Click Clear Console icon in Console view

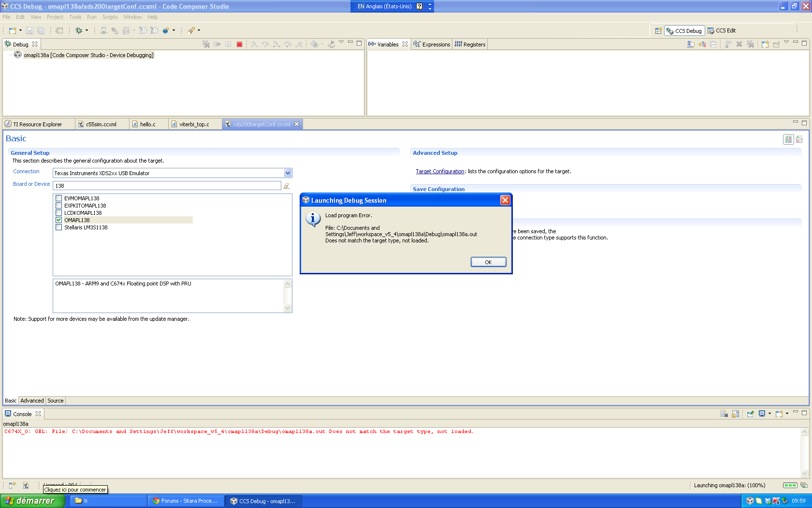tap(724, 414)
